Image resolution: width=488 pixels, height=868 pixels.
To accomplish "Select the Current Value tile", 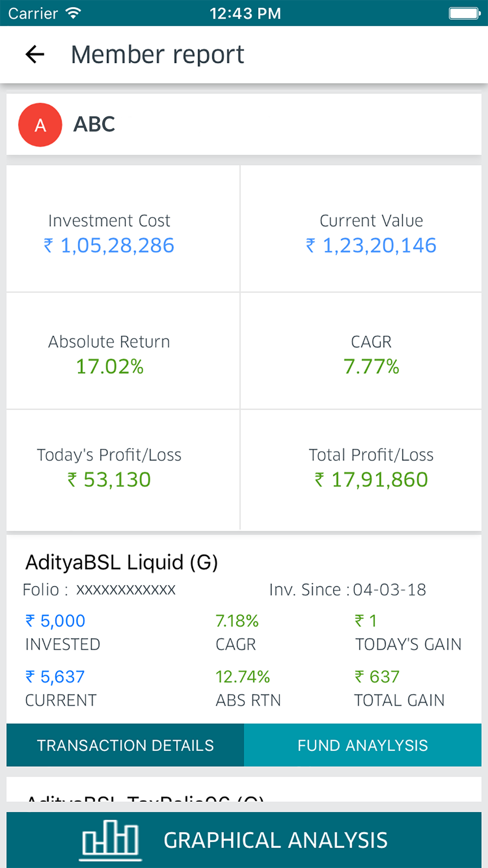I will 361,229.
